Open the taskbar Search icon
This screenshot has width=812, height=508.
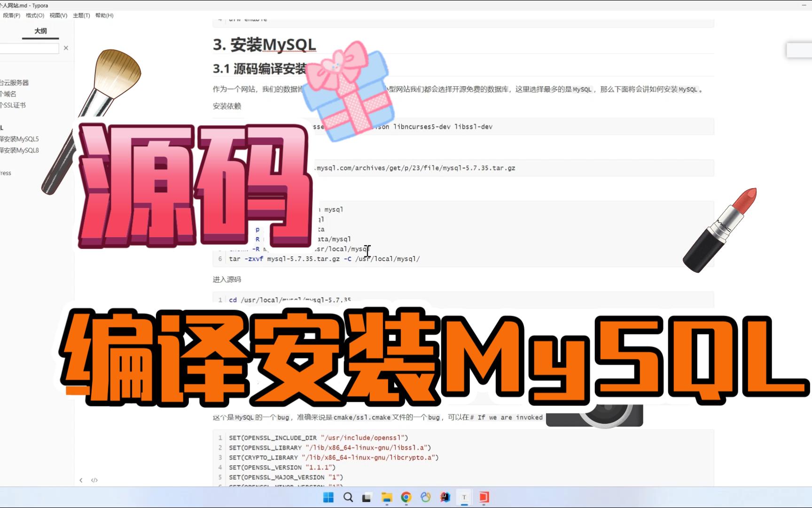pos(348,497)
